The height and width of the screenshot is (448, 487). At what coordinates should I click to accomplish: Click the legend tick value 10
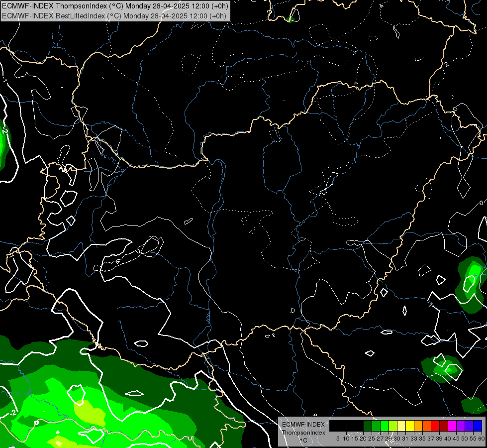[346, 439]
